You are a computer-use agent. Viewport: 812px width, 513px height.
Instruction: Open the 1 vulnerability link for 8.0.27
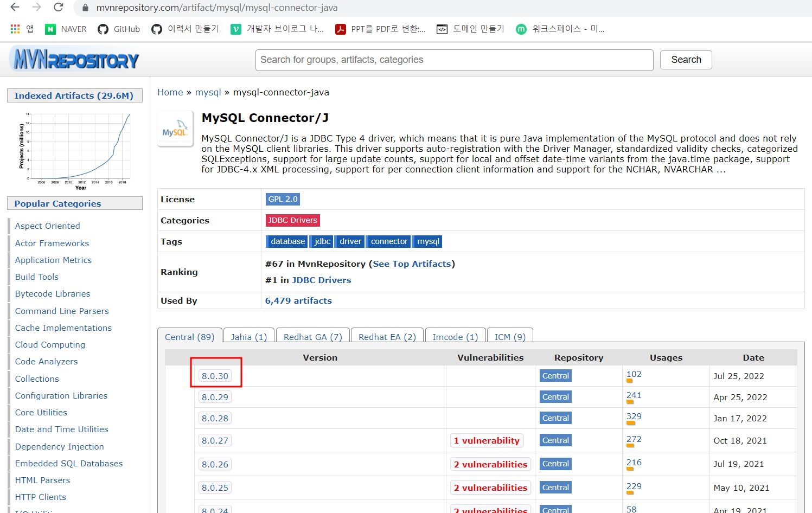point(487,440)
